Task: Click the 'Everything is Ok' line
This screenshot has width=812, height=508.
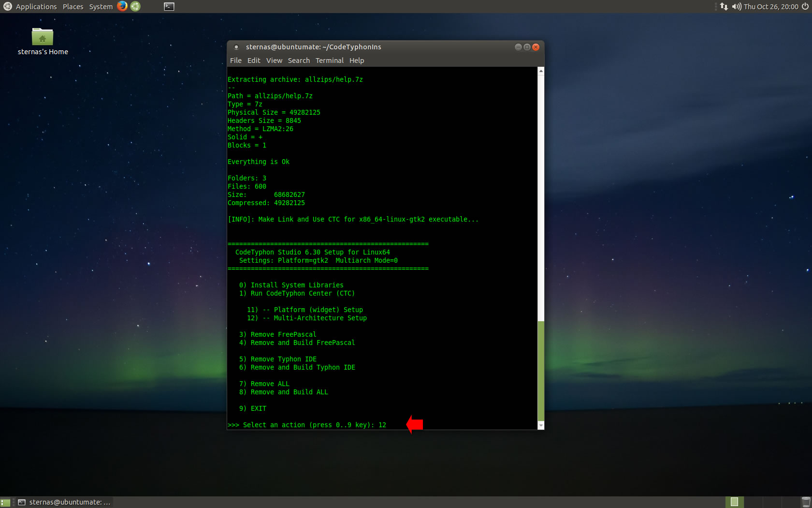Action: click(259, 162)
